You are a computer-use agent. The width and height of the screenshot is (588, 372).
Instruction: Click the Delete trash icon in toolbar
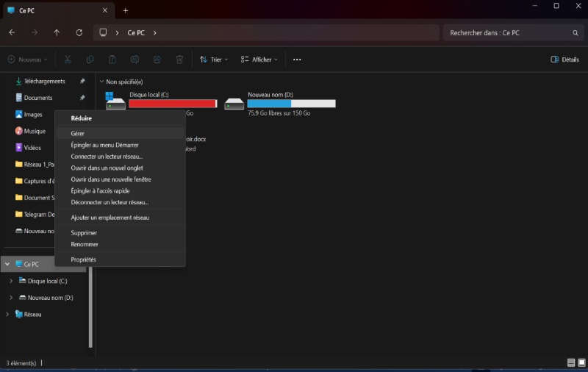[x=179, y=60]
